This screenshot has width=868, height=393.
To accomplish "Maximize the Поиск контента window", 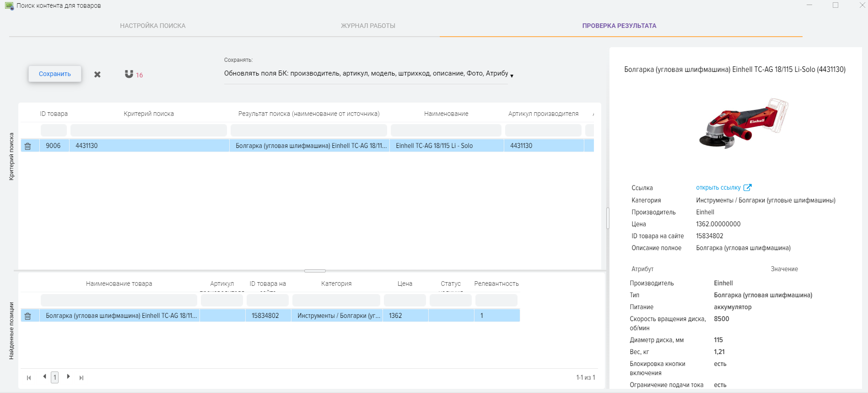I will click(x=836, y=5).
